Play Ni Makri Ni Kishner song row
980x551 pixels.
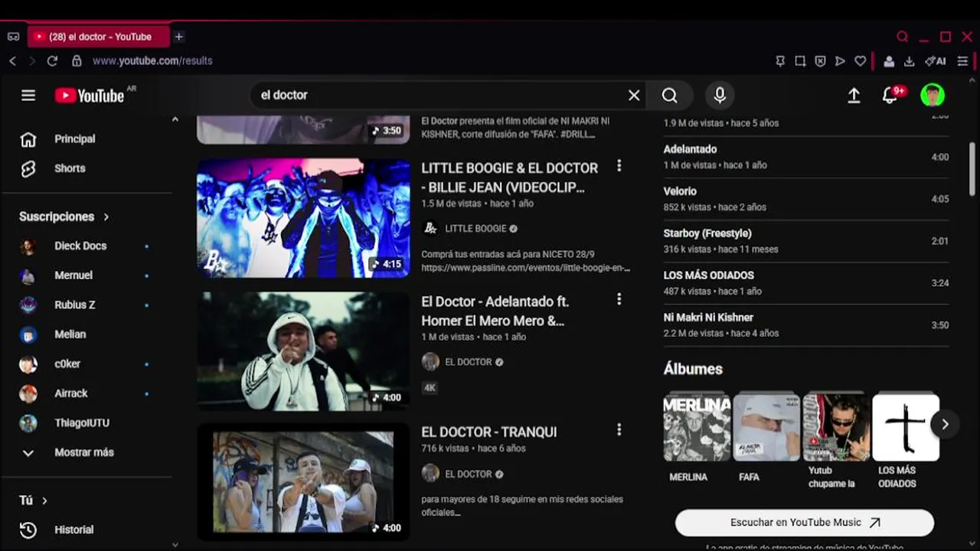tap(806, 325)
